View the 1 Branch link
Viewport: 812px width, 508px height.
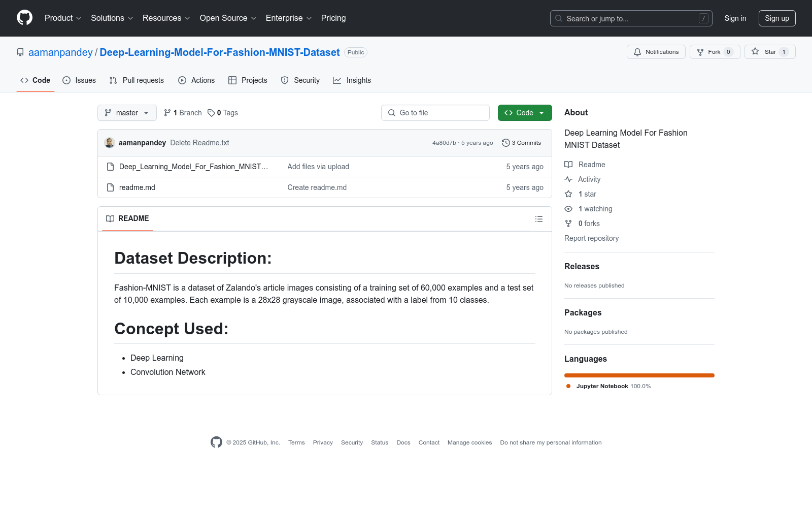click(183, 113)
